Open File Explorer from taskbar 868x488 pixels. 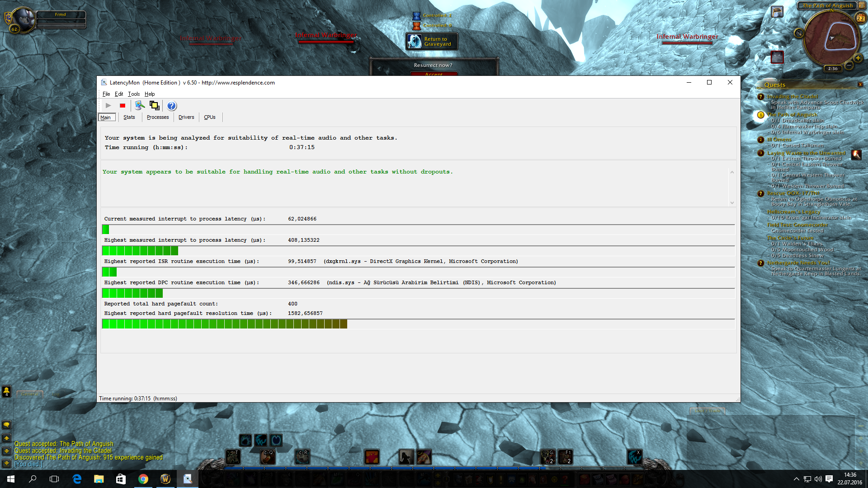(99, 479)
